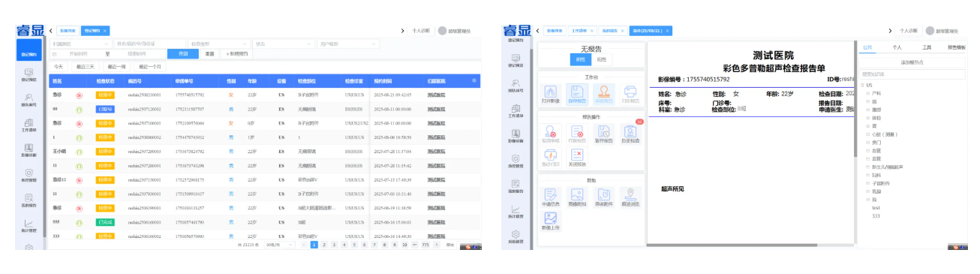
Task: Click the 最近三天 quick date filter
Action: click(x=86, y=67)
